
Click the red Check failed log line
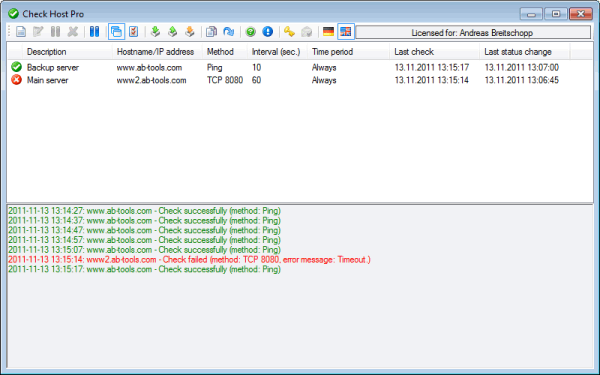[189, 260]
